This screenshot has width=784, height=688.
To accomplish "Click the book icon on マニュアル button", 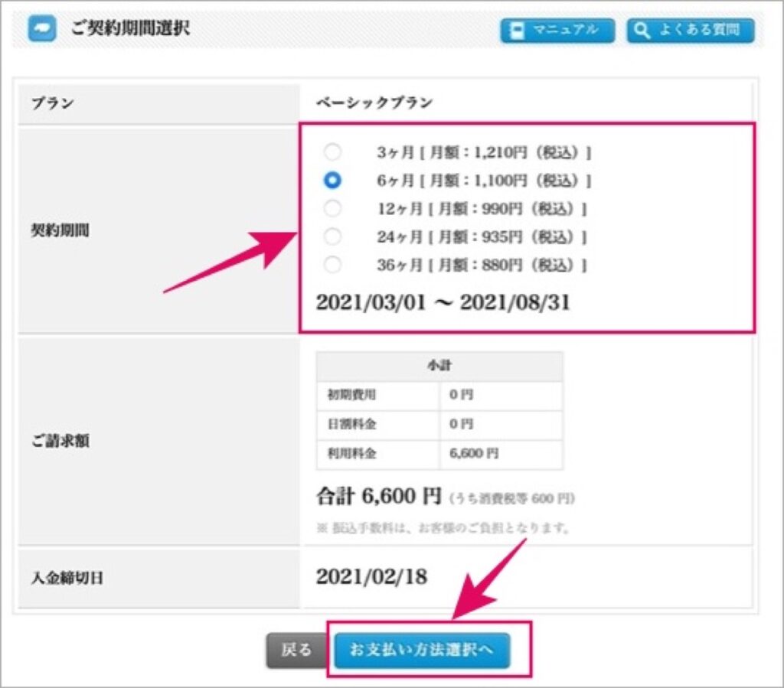I will coord(517,31).
